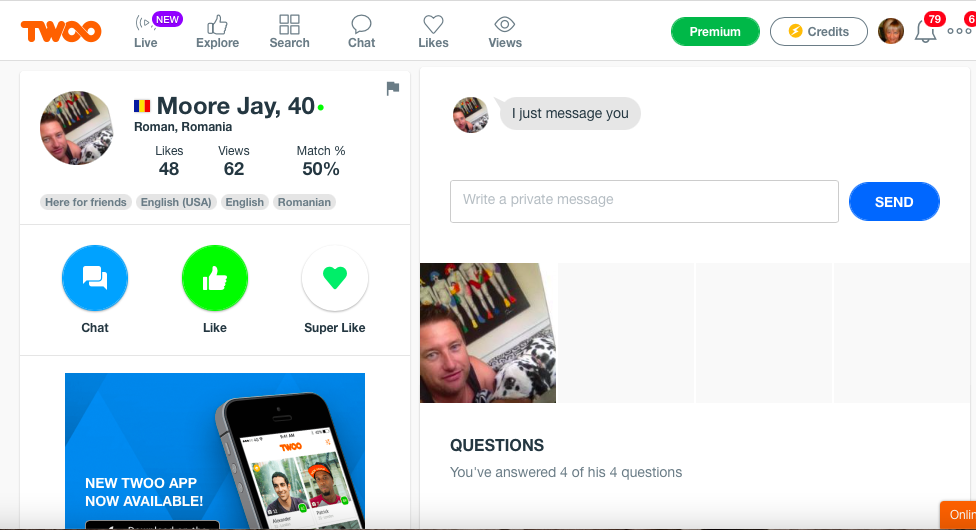Start chat with blue Chat button
Image resolution: width=976 pixels, height=530 pixels.
(x=95, y=278)
